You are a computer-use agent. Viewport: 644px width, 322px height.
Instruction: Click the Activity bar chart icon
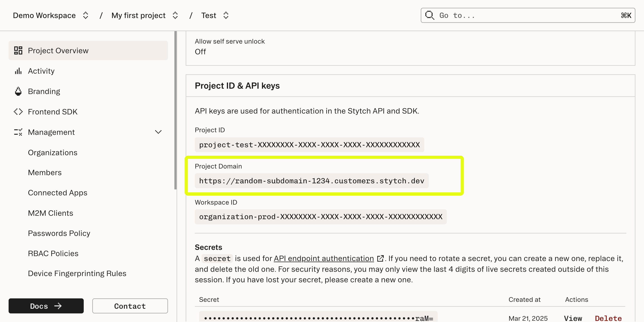pos(18,71)
